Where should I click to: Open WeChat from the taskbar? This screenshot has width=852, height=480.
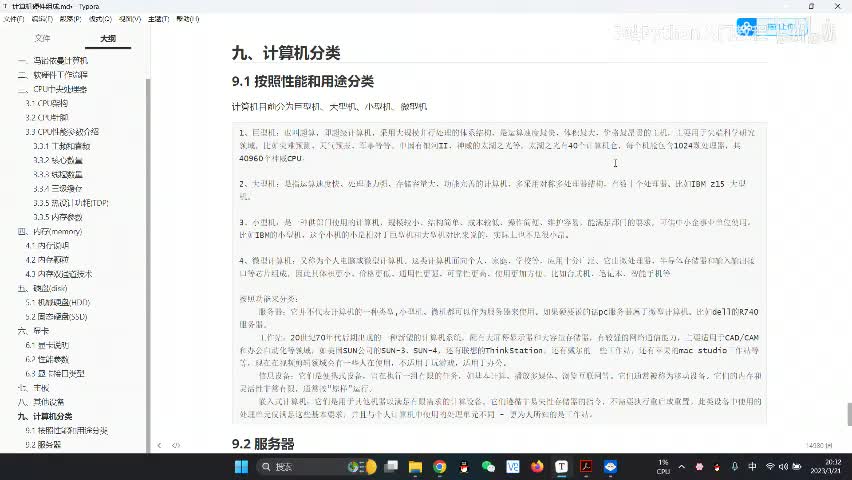pyautogui.click(x=488, y=466)
